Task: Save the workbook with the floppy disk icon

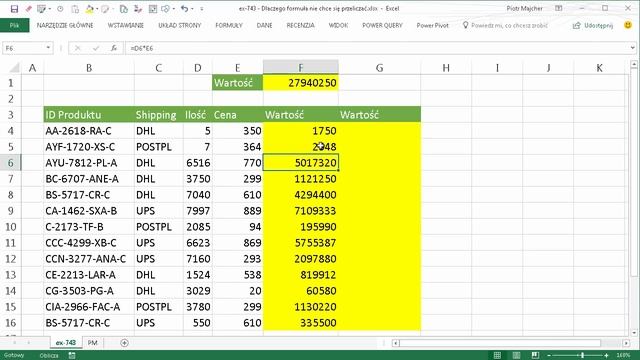Action: 14,9
